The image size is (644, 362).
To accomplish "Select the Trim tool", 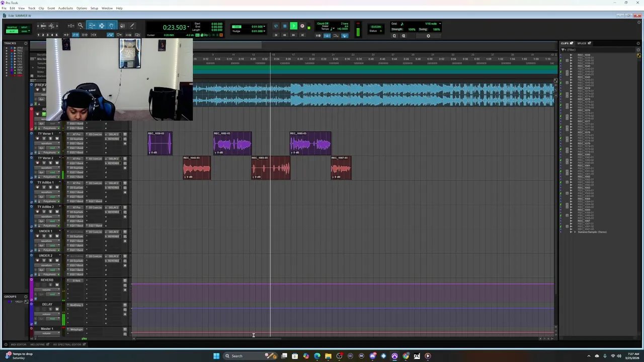I will [x=92, y=26].
